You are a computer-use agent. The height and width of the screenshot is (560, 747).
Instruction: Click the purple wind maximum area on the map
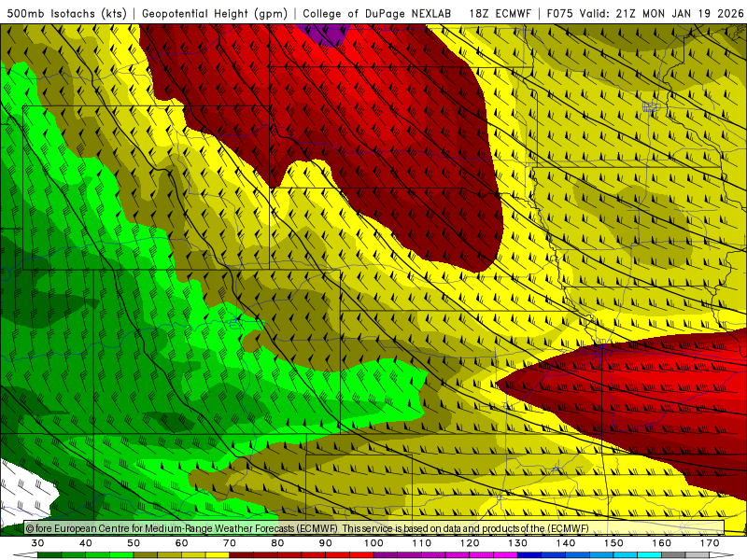click(x=325, y=34)
